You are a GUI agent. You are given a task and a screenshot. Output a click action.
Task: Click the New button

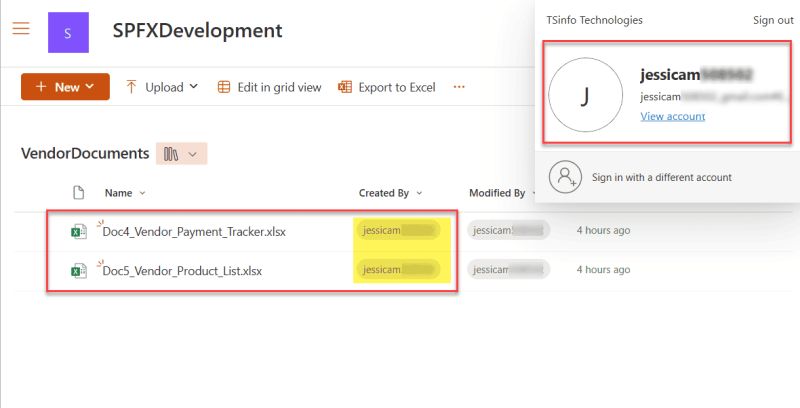point(65,87)
